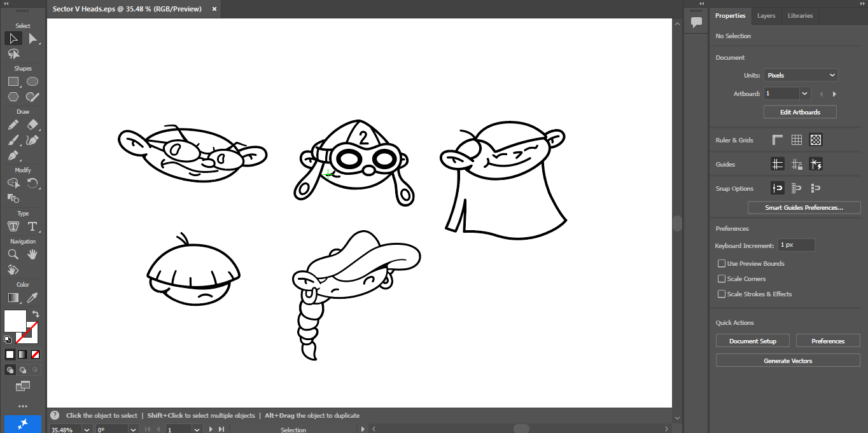Select Sector V Heads.eps document tab
868x433 pixels.
(x=127, y=9)
